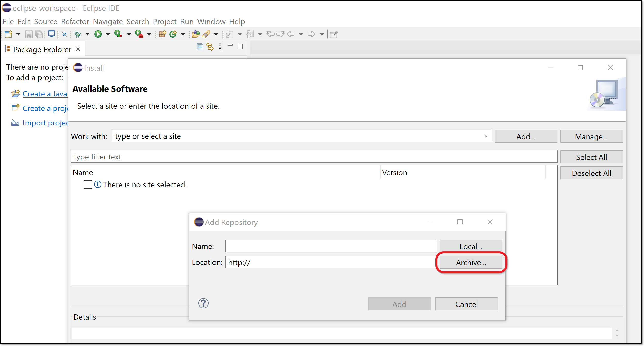
Task: Open the Work with site combo dropdown
Action: (x=486, y=136)
